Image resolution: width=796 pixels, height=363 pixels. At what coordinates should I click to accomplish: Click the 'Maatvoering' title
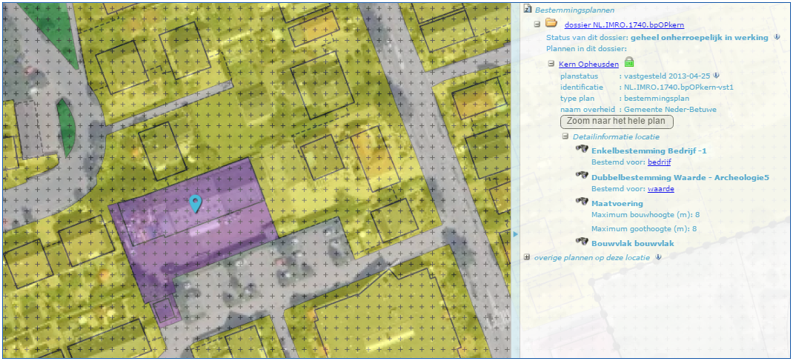tap(617, 204)
